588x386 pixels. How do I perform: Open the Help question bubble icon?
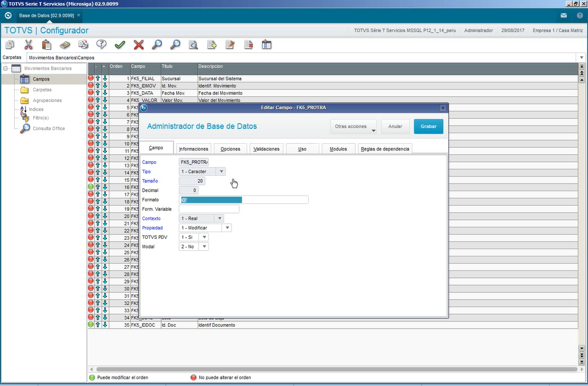(x=101, y=45)
